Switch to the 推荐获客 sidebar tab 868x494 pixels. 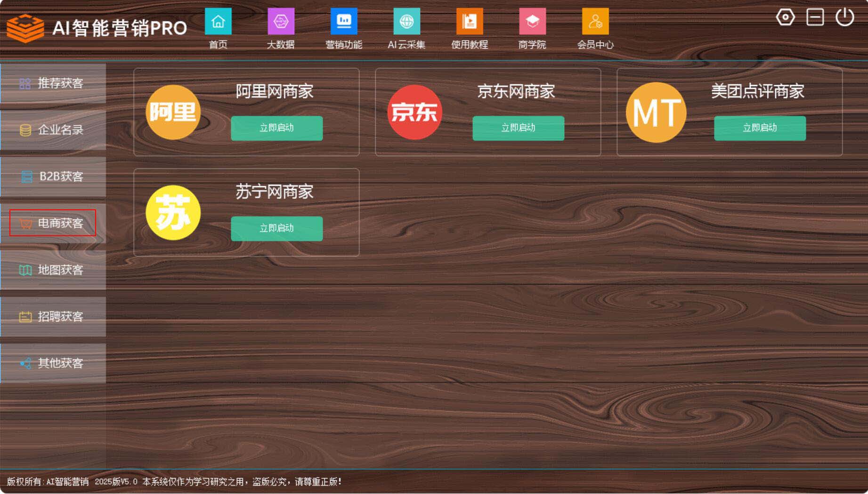(x=53, y=83)
